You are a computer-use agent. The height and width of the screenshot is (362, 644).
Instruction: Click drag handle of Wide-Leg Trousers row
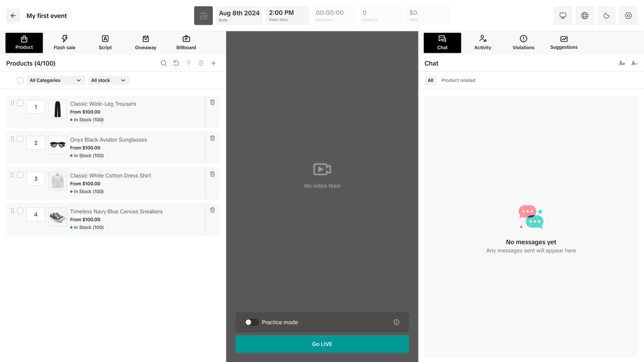click(13, 103)
